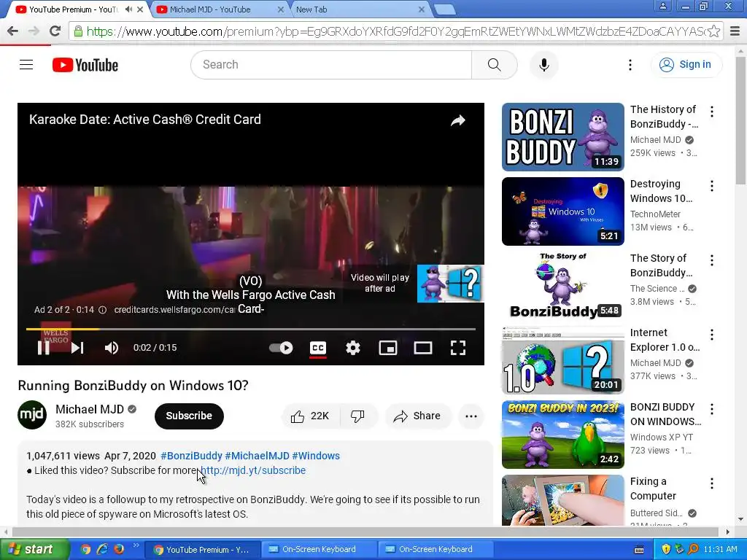Open Internet Explorer 1.0 video thumbnail
Viewport: 747px width, 560px height.
click(x=562, y=360)
